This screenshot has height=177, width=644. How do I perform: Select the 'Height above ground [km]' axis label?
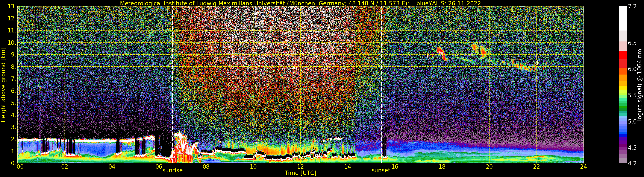[3, 85]
